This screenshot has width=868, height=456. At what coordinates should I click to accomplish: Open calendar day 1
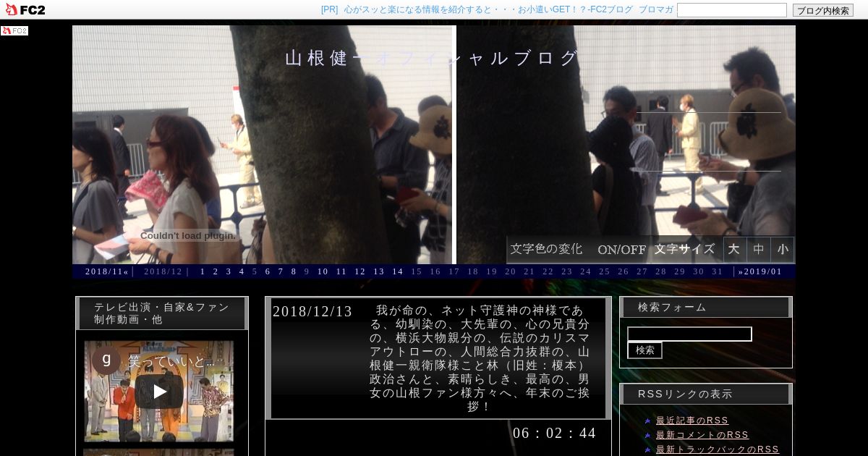coord(203,271)
